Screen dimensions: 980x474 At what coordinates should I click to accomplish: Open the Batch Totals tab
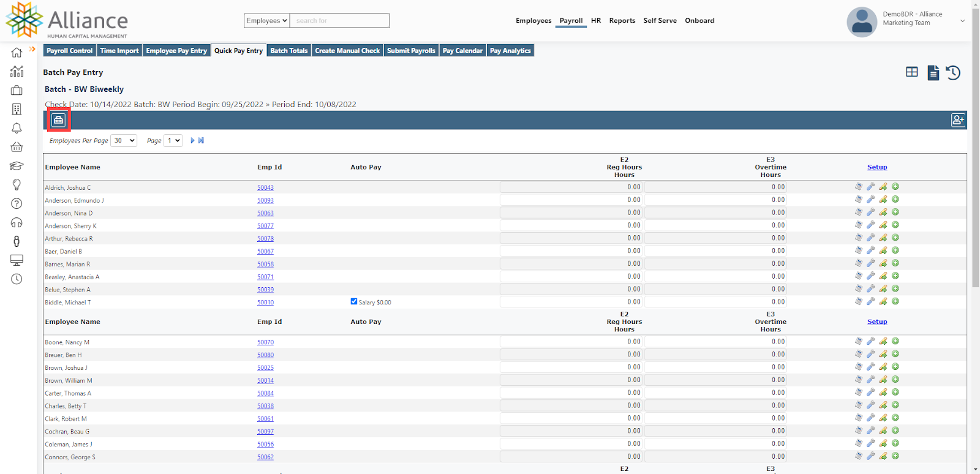(289, 51)
